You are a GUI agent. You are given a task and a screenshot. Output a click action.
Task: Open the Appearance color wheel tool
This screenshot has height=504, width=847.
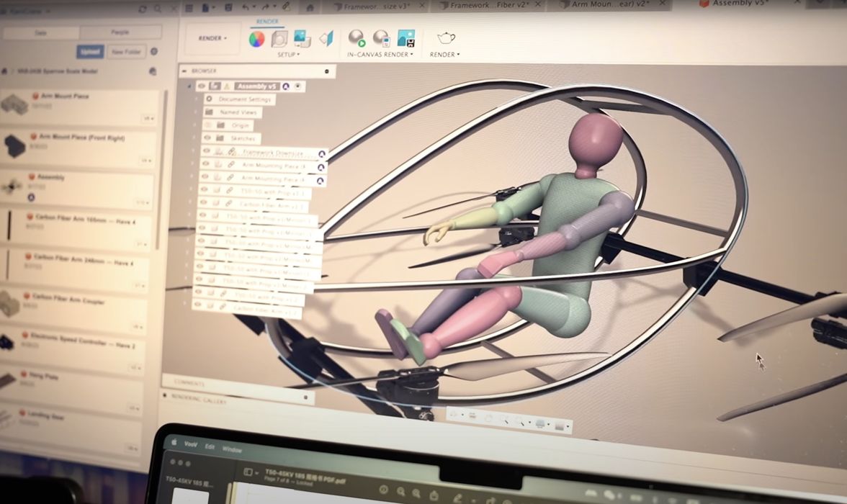click(x=256, y=39)
